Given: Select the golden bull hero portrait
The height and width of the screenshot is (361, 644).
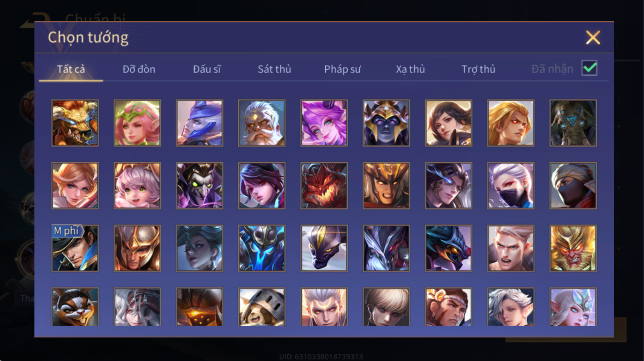Looking at the screenshot, I should click(75, 123).
